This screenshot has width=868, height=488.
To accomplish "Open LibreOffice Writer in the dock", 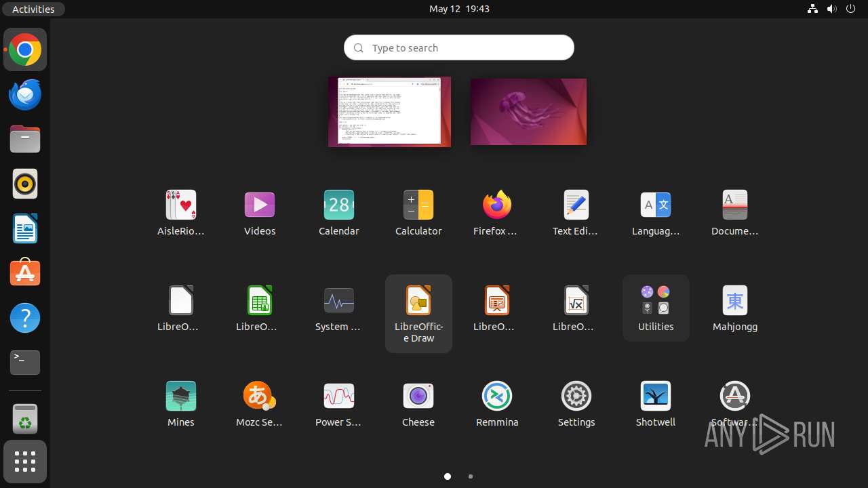I will pyautogui.click(x=25, y=228).
